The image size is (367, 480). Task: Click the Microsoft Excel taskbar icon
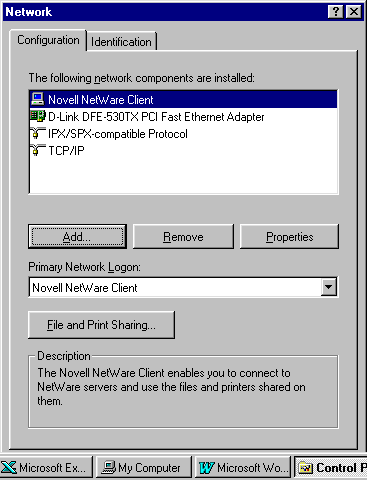coord(9,467)
